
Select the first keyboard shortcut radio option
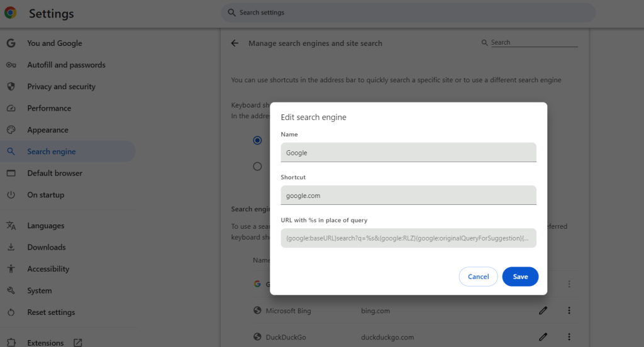pos(257,140)
